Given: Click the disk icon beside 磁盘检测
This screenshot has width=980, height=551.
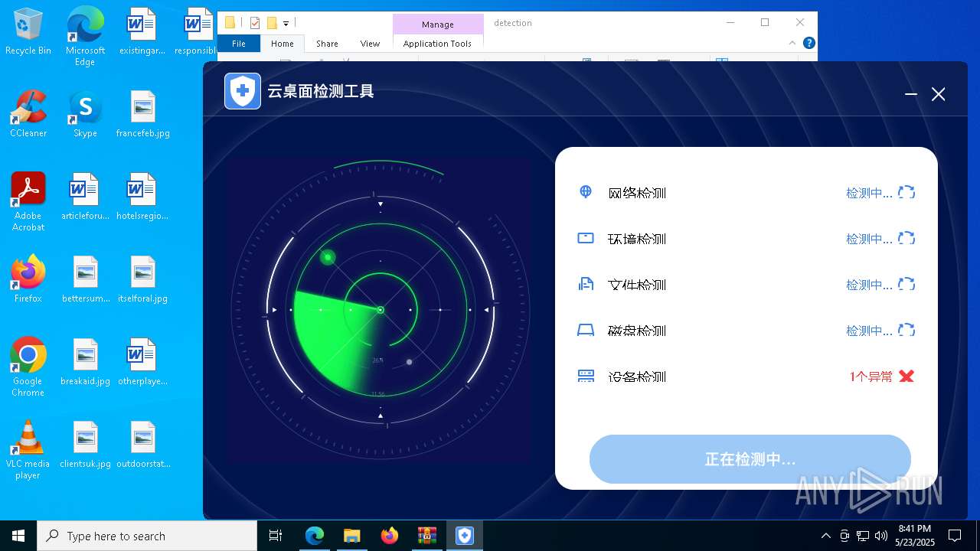Looking at the screenshot, I should 586,331.
